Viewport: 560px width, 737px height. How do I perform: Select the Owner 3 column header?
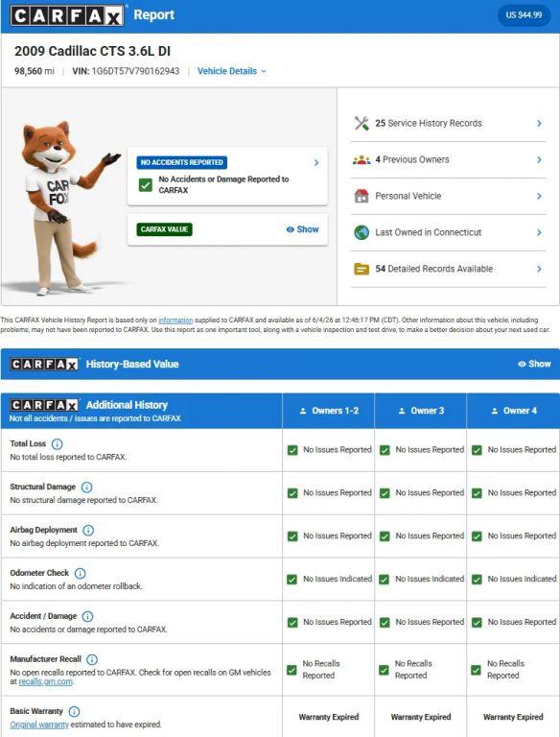421,411
